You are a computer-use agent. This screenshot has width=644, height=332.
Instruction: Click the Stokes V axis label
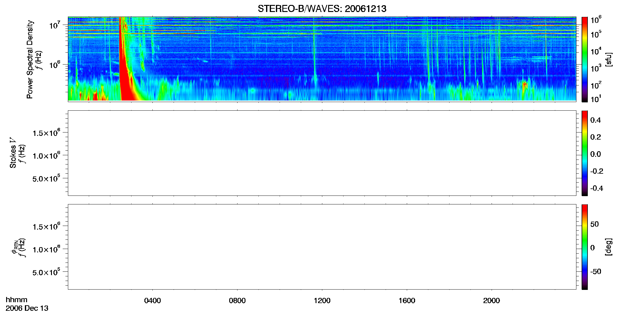(13, 153)
